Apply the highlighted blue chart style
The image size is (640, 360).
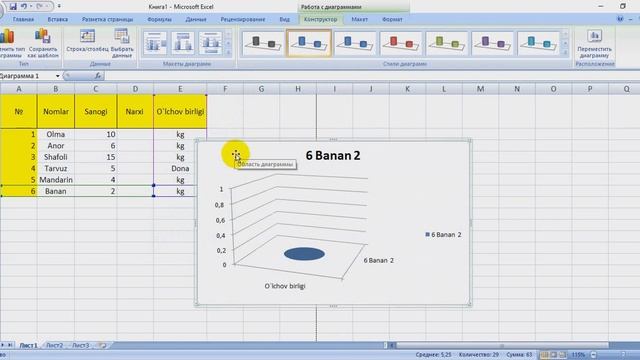pos(309,43)
